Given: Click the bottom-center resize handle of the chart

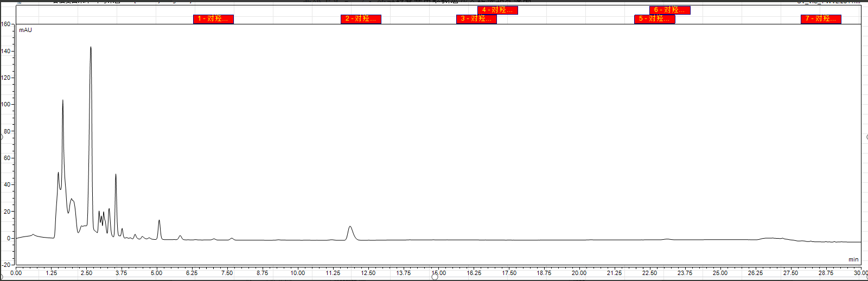Looking at the screenshot, I should pos(435,277).
